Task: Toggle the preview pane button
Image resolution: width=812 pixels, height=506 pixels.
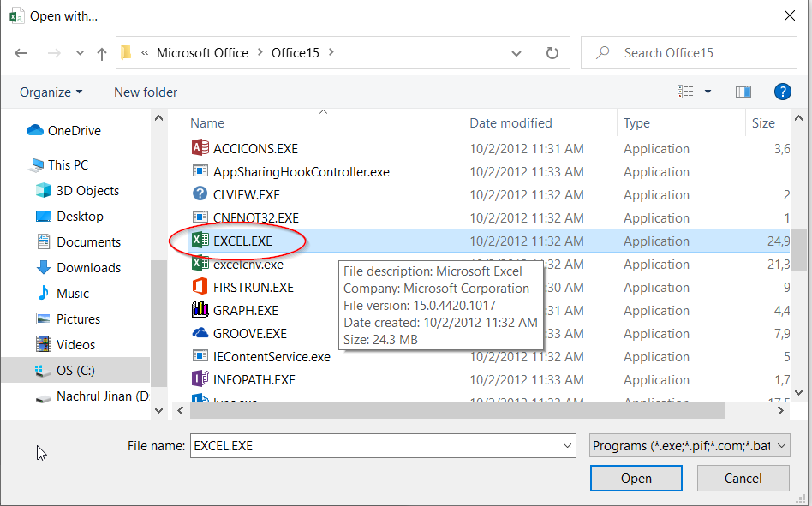Action: coord(743,92)
